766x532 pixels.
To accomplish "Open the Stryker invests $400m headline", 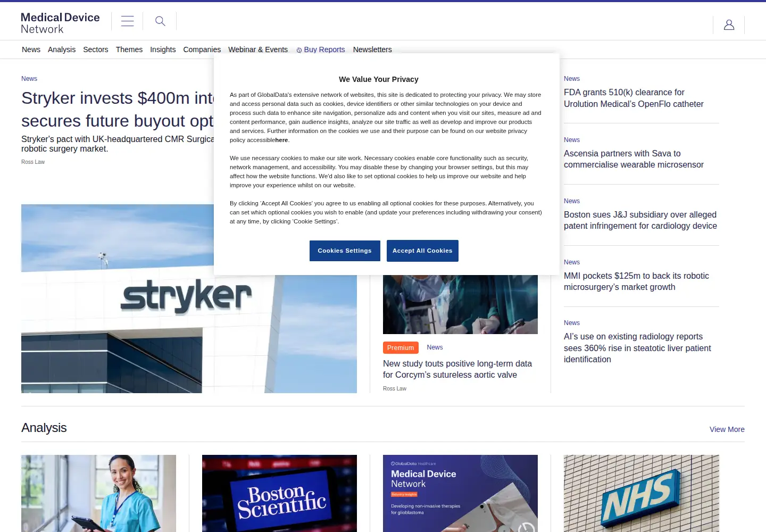I will tap(118, 110).
